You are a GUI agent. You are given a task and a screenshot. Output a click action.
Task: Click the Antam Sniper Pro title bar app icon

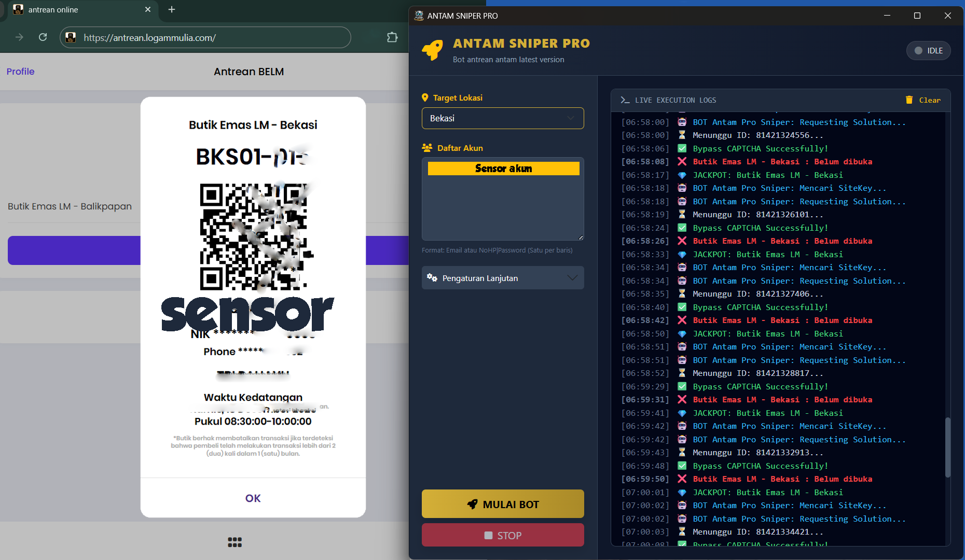click(419, 16)
